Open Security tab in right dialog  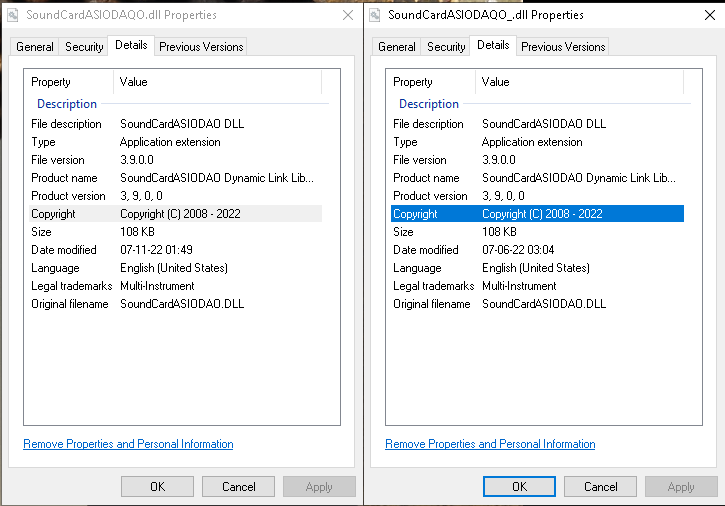point(446,47)
